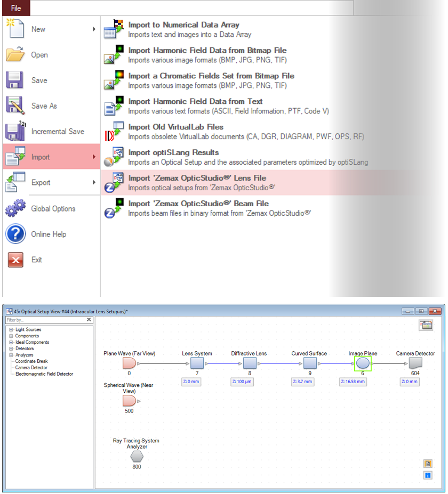
Task: Maximize the Optical Setup View window
Action: pos(421,311)
